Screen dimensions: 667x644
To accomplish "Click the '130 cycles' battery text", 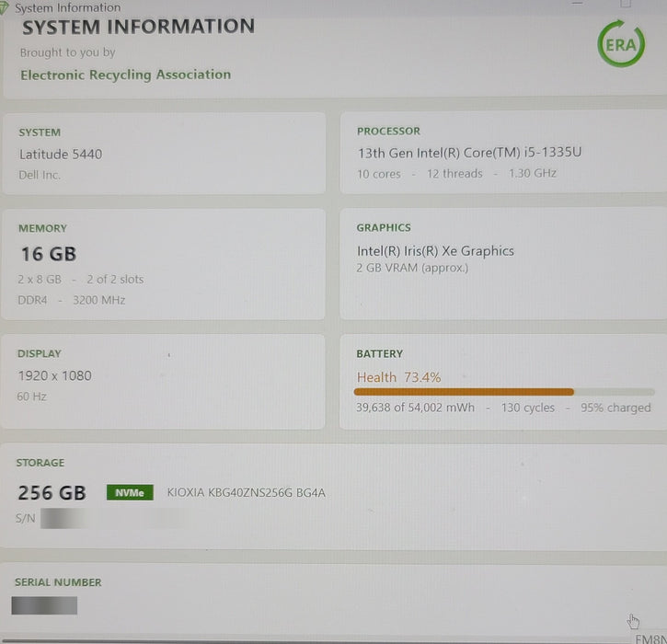I will tap(527, 408).
